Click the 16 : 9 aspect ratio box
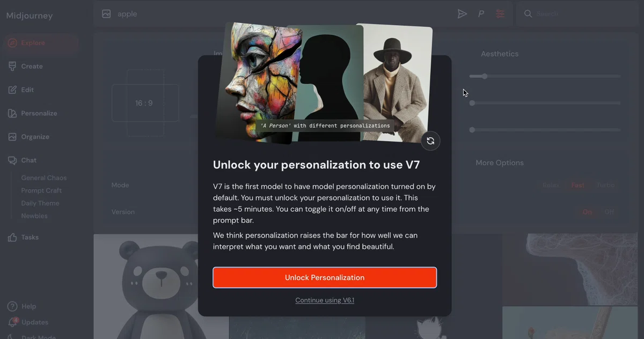The width and height of the screenshot is (644, 339). pos(145,103)
